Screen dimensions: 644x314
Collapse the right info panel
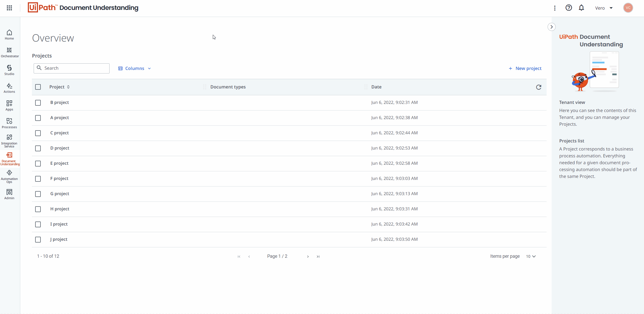[x=551, y=27]
